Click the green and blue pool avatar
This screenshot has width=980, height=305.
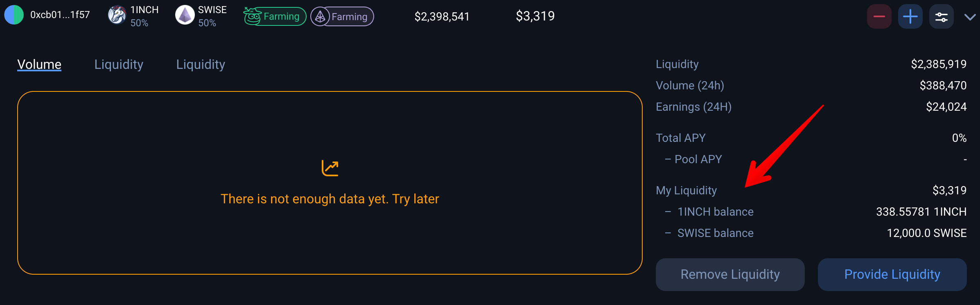pos(14,15)
